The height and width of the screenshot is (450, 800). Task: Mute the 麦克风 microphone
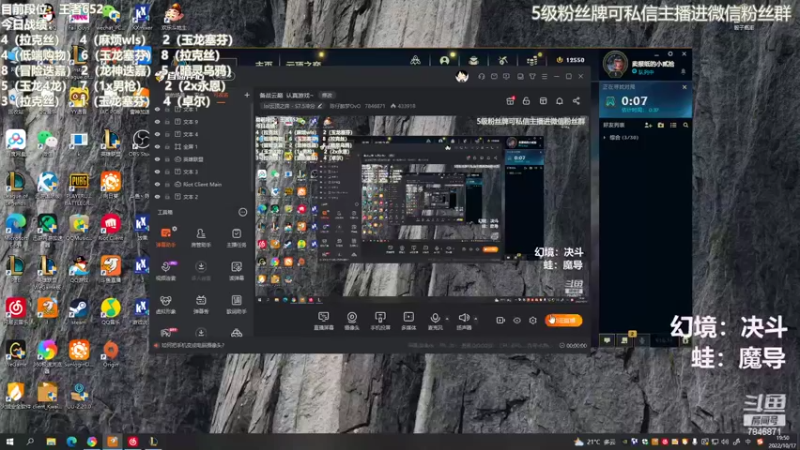[x=435, y=321]
